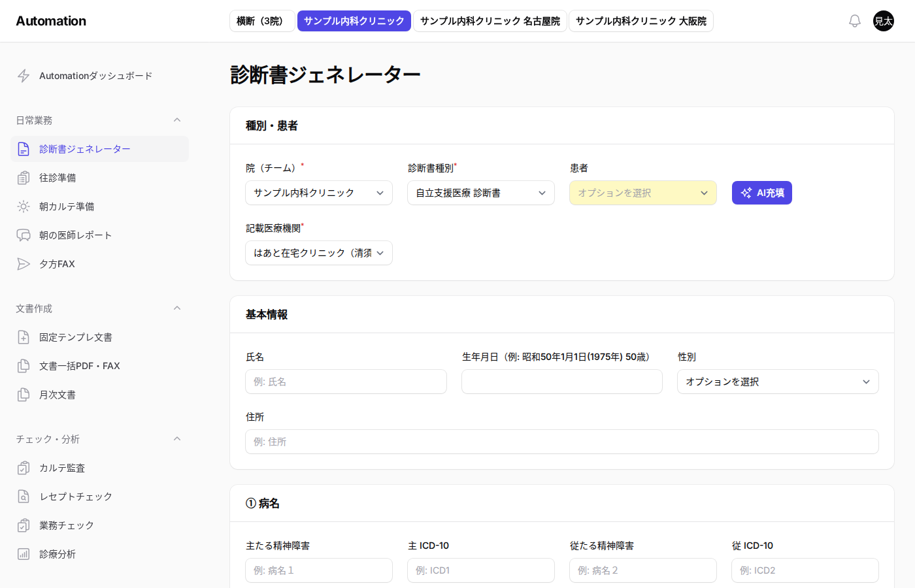The width and height of the screenshot is (915, 588).
Task: Focus the 主 ICD-10 input field
Action: tap(481, 570)
